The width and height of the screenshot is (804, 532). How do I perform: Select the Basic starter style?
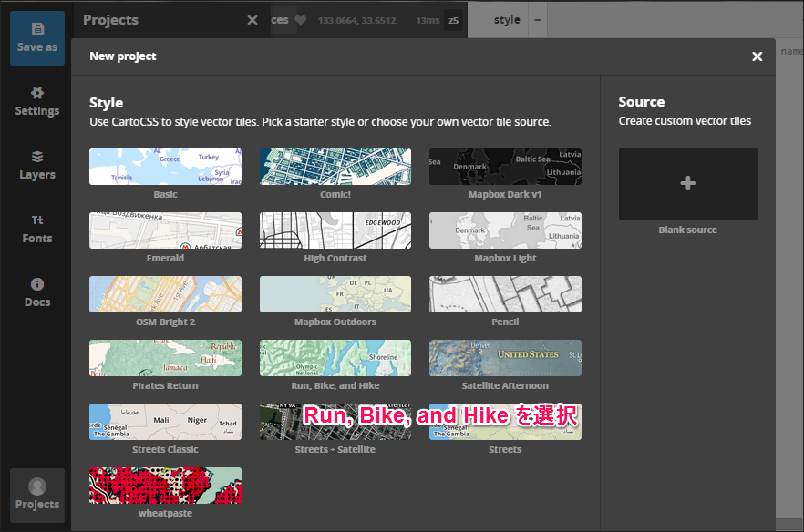click(165, 167)
